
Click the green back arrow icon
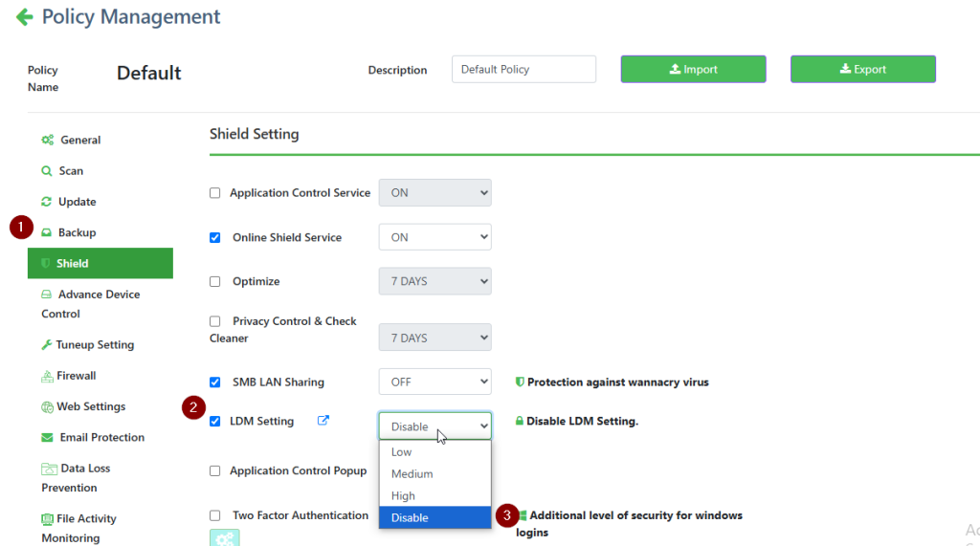pos(25,17)
